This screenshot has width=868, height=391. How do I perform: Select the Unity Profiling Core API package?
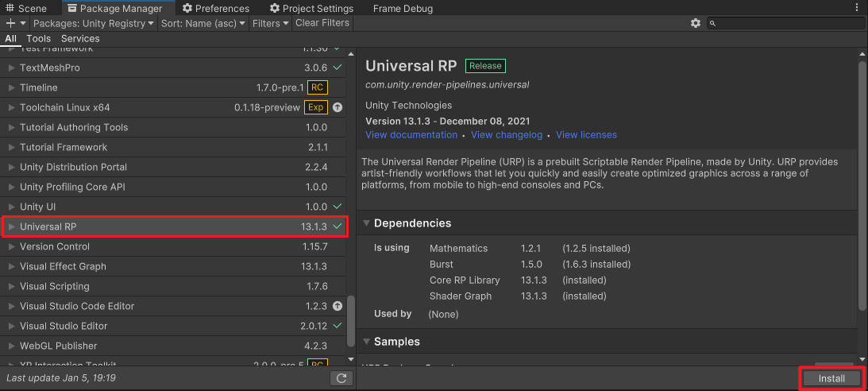[174, 188]
